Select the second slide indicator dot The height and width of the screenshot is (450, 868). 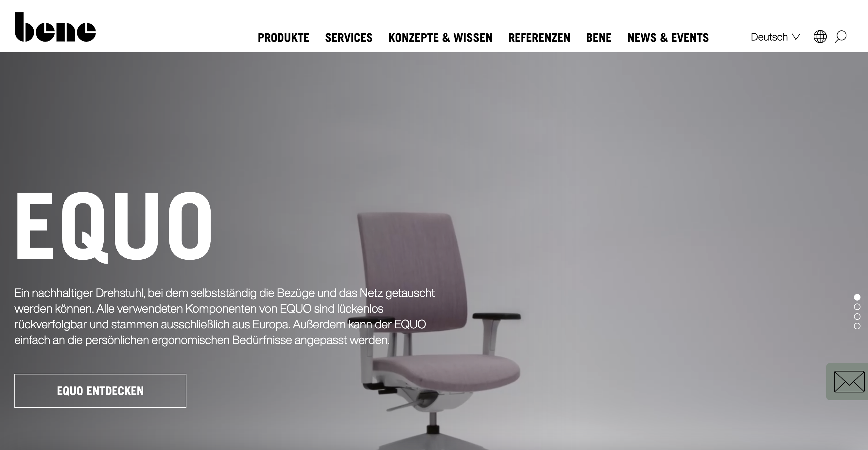(857, 307)
